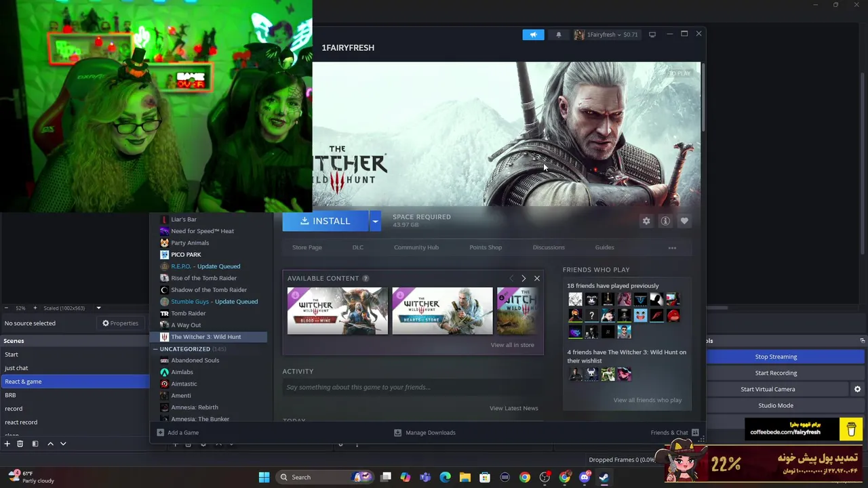Image resolution: width=868 pixels, height=488 pixels.
Task: Show previous available content items
Action: [x=511, y=279]
